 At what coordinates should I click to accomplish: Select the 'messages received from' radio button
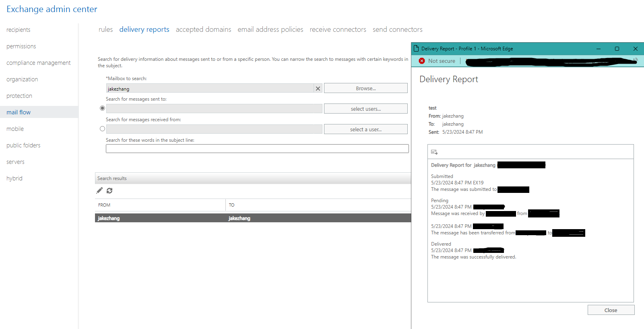click(x=102, y=129)
